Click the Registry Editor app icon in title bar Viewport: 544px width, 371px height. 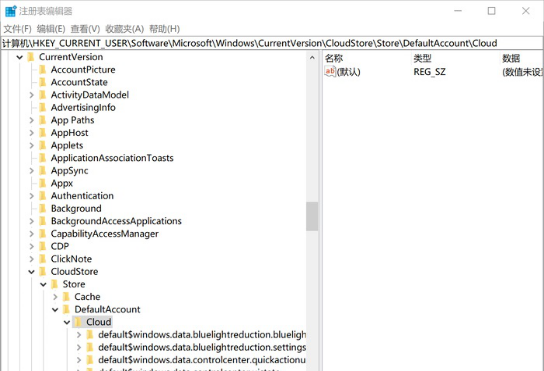coord(11,11)
